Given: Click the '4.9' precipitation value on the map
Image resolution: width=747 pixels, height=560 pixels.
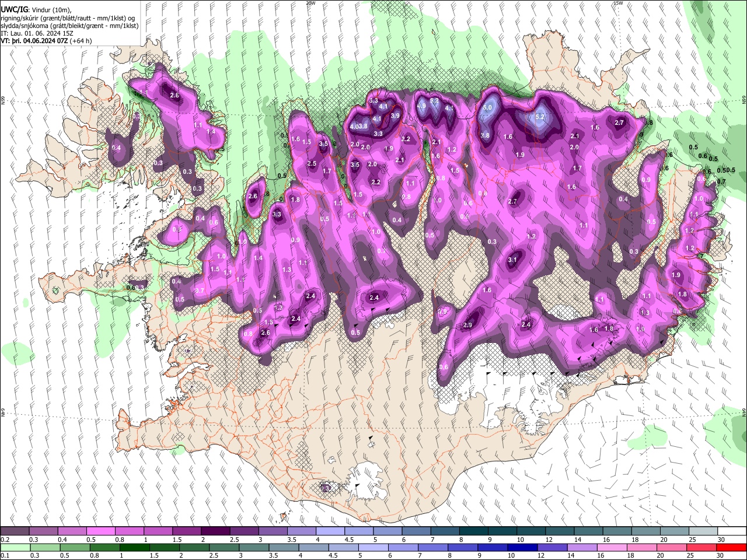Looking at the screenshot, I should click(x=421, y=106).
